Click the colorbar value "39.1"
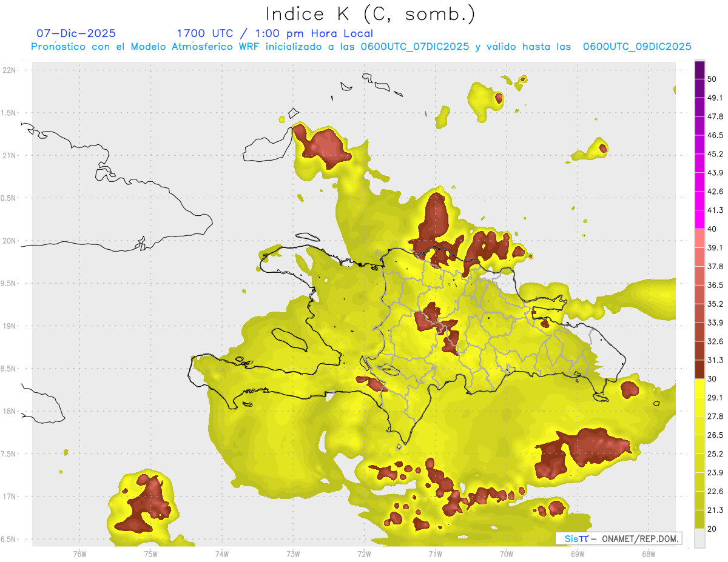This screenshot has height=562, width=728. point(715,248)
